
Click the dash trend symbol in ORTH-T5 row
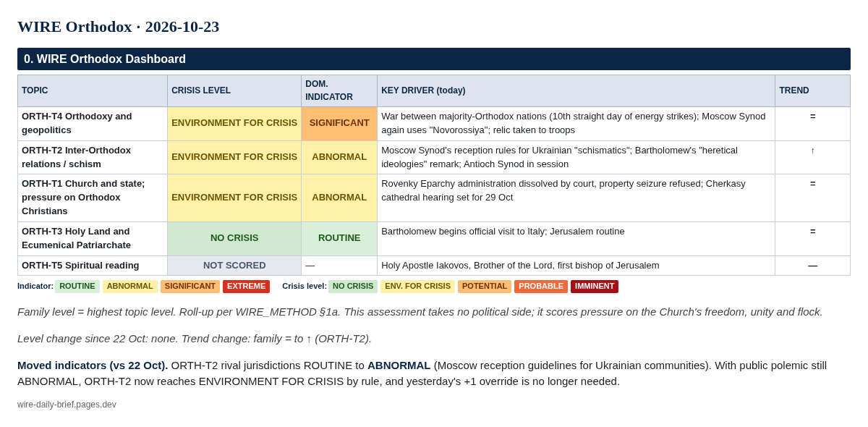coord(812,266)
